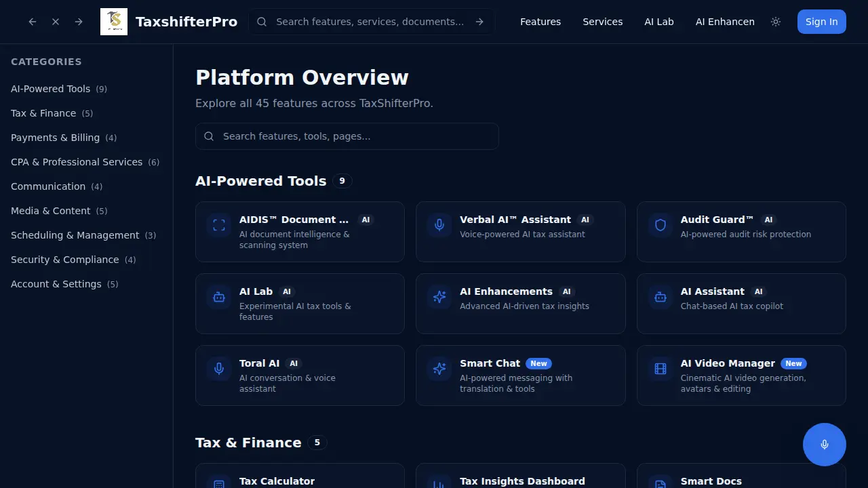The width and height of the screenshot is (868, 488).
Task: Click the Sign In button
Action: click(822, 22)
